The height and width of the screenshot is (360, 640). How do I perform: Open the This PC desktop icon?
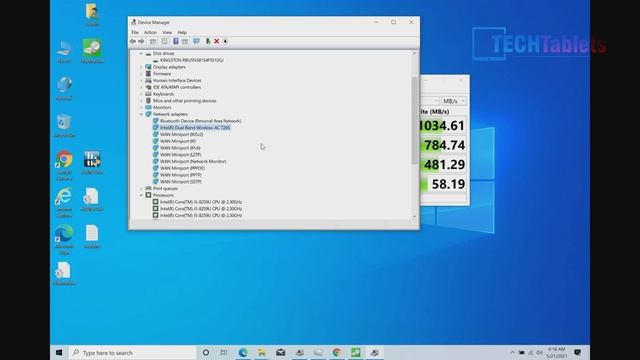(64, 51)
